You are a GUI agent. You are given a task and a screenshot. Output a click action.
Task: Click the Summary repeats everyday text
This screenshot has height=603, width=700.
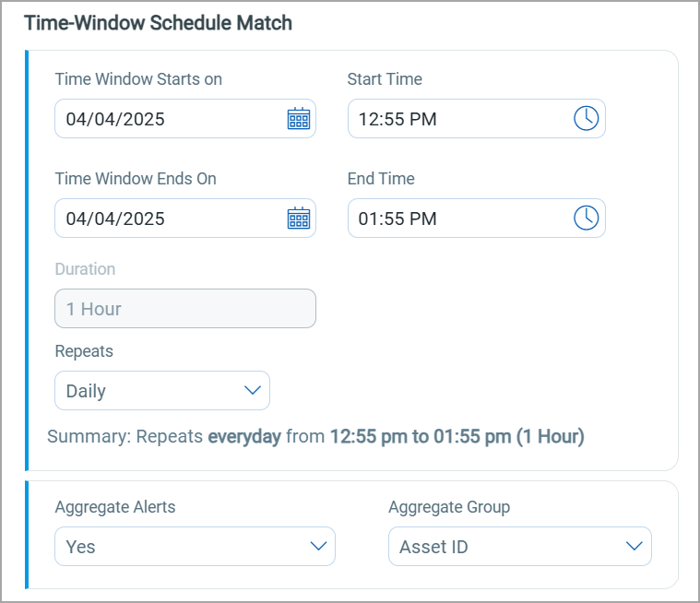click(315, 436)
